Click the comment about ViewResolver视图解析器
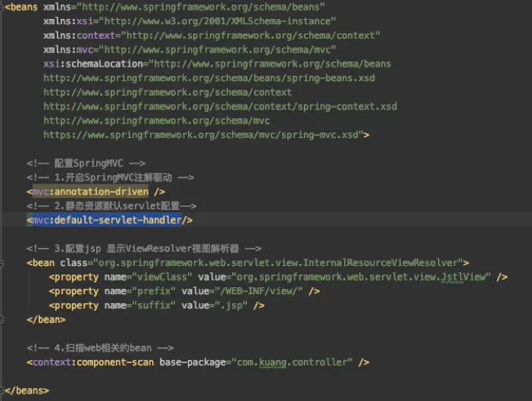 point(144,249)
